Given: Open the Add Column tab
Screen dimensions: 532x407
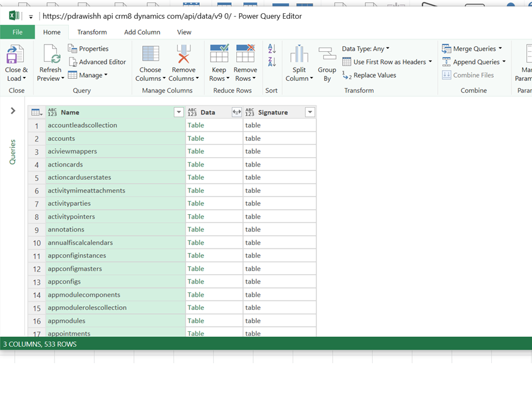Looking at the screenshot, I should pyautogui.click(x=142, y=32).
